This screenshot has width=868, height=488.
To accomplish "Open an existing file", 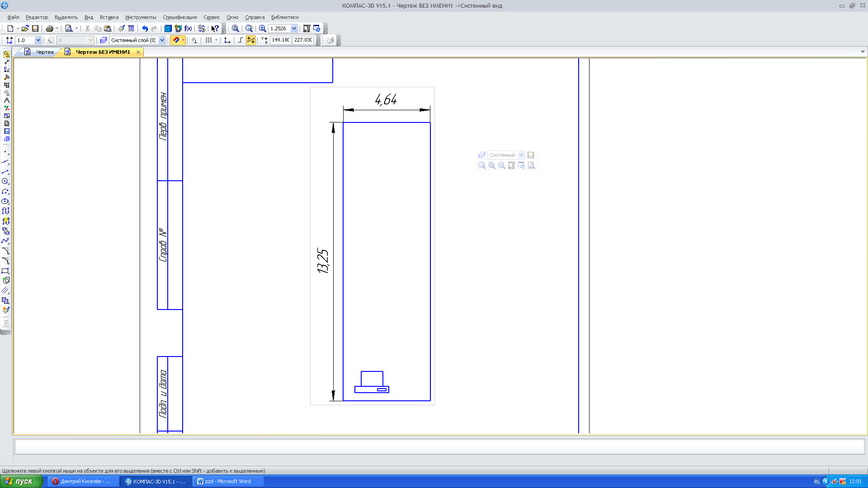I will [25, 28].
